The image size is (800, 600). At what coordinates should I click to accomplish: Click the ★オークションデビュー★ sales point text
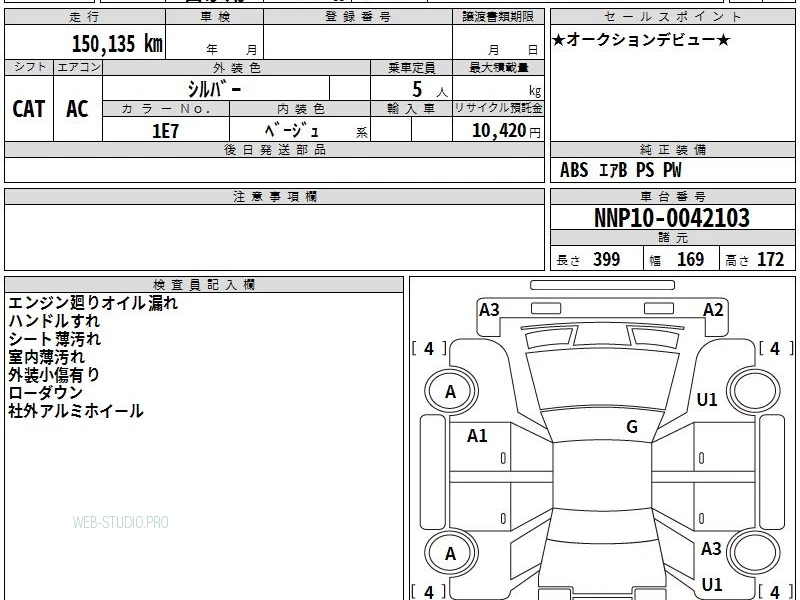coord(641,40)
